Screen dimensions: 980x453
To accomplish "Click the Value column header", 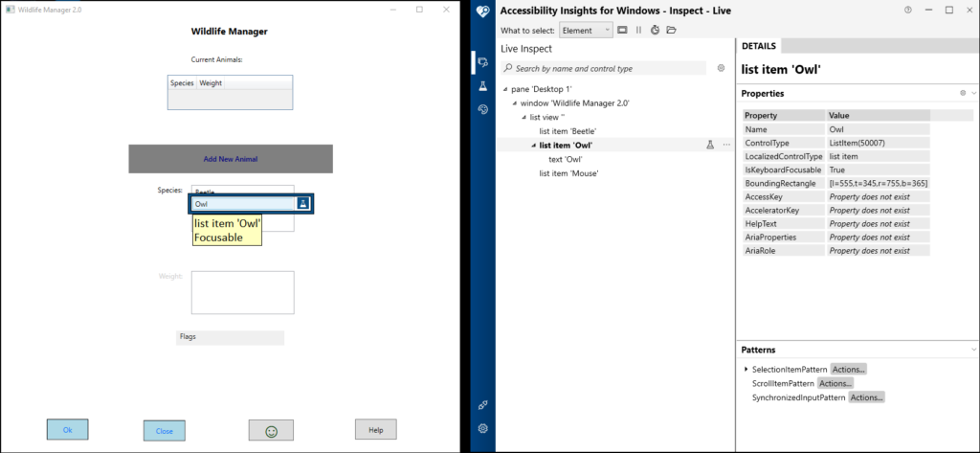I will point(879,116).
